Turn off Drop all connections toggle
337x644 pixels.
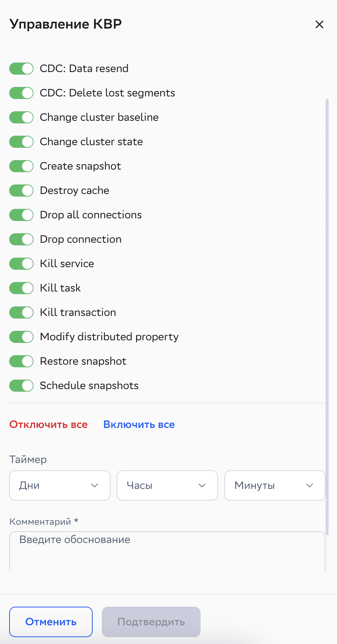click(21, 215)
